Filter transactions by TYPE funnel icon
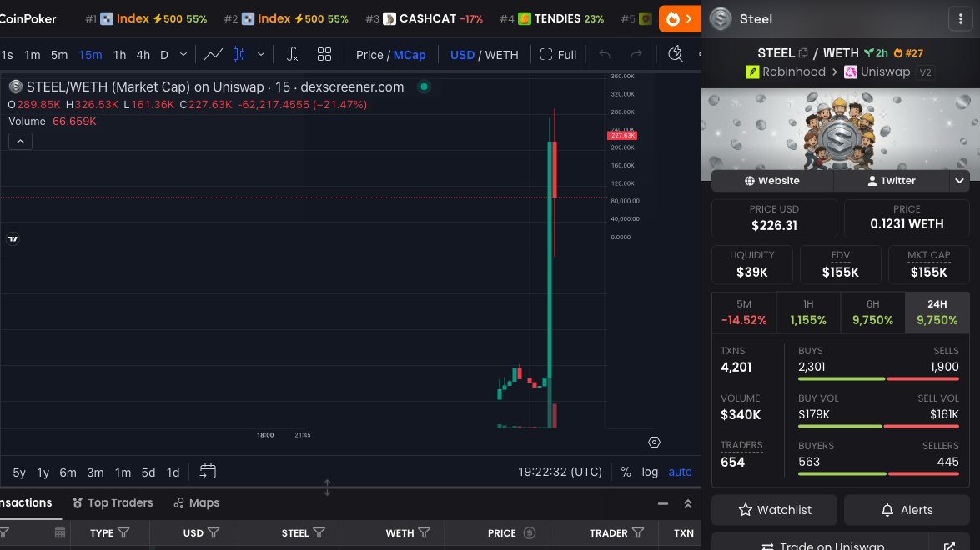This screenshot has height=550, width=980. pos(123,532)
